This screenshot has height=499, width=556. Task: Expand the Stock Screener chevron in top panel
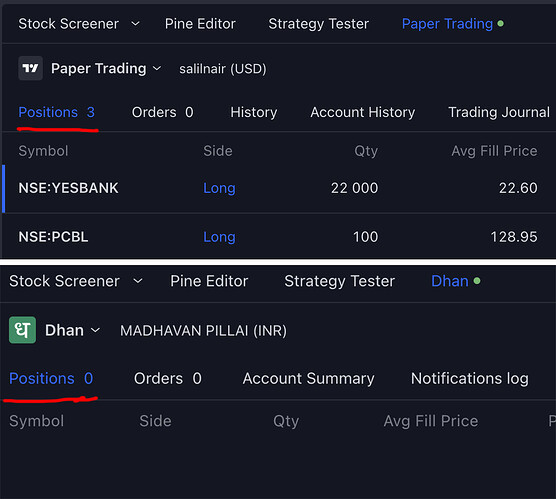135,24
